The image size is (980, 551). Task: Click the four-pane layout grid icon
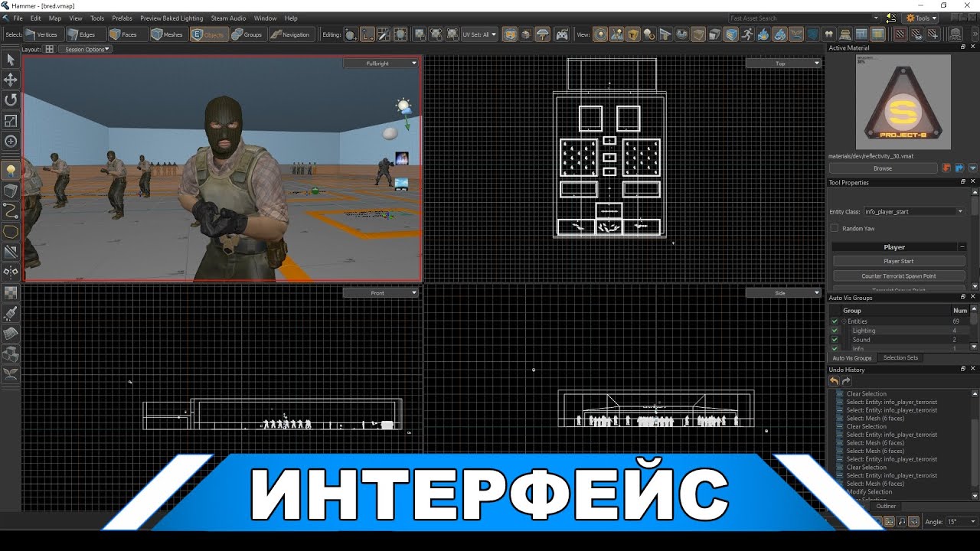(50, 49)
